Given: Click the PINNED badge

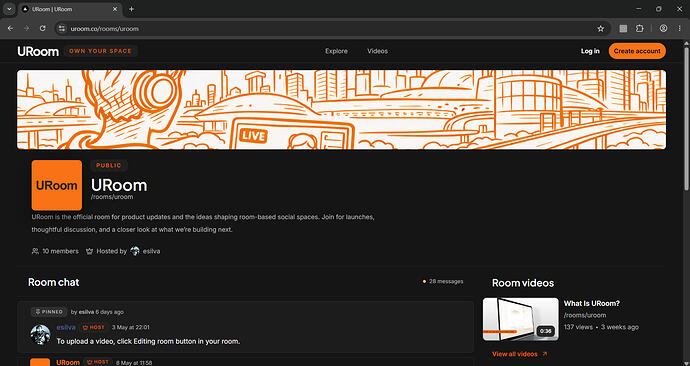Looking at the screenshot, I should tap(49, 312).
